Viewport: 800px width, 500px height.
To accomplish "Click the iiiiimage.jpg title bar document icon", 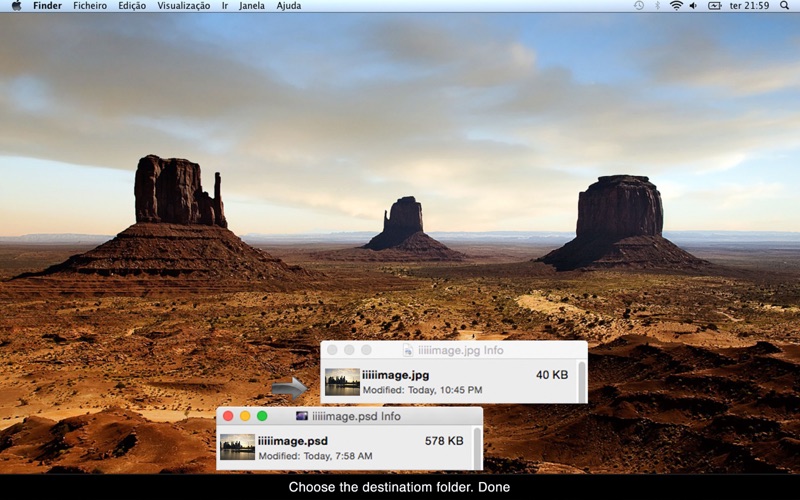I will pyautogui.click(x=408, y=351).
